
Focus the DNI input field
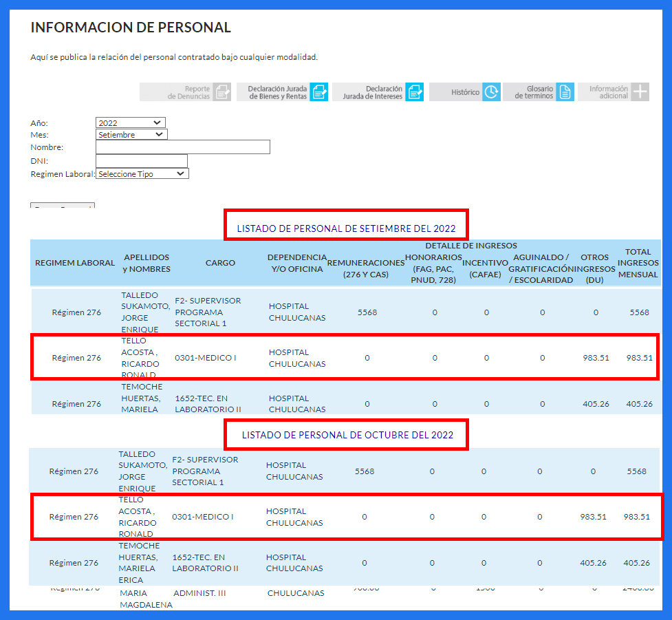click(x=141, y=161)
